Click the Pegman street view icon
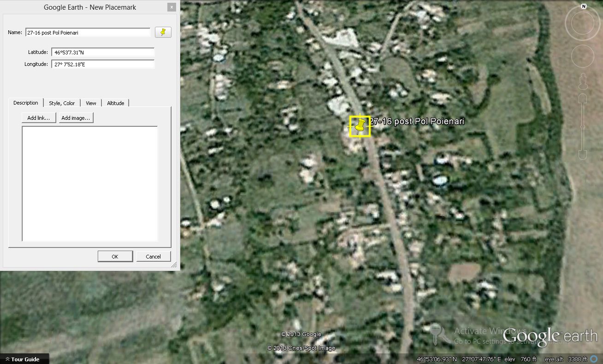 coord(583,81)
